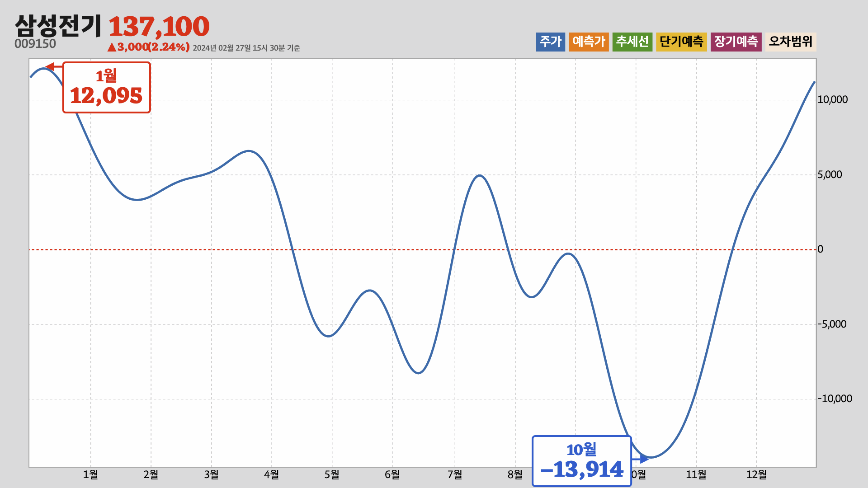The image size is (868, 488).
Task: Select the 추세선 legend button
Action: click(632, 42)
